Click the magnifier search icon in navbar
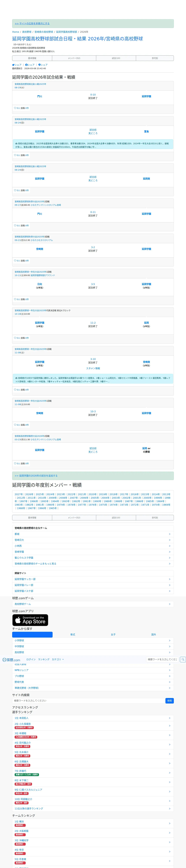 183,659
